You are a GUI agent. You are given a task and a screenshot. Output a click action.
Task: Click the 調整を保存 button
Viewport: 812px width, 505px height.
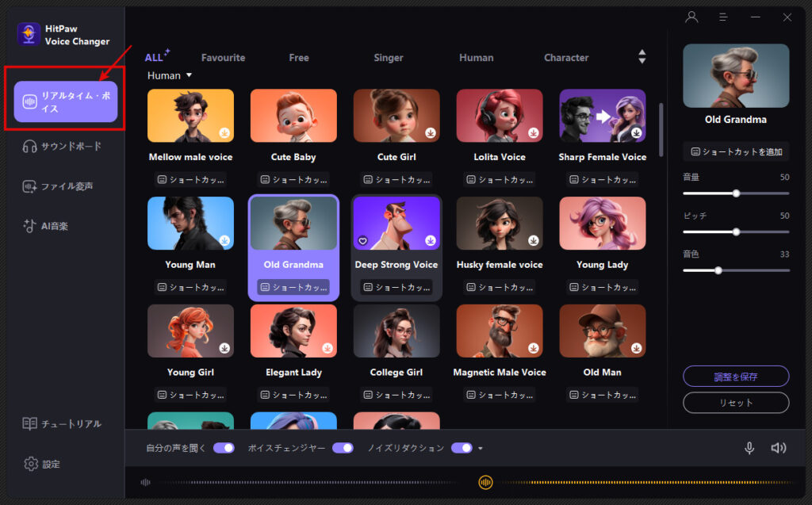pos(736,376)
